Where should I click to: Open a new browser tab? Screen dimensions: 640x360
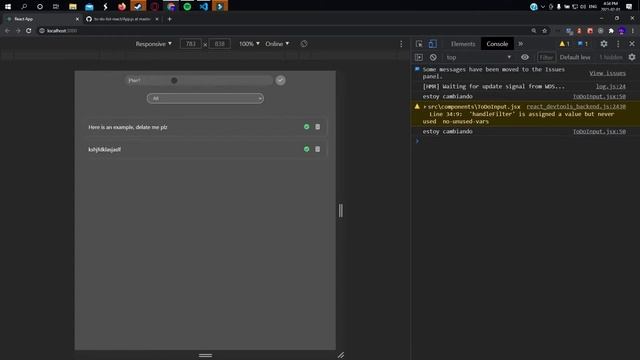[x=169, y=19]
